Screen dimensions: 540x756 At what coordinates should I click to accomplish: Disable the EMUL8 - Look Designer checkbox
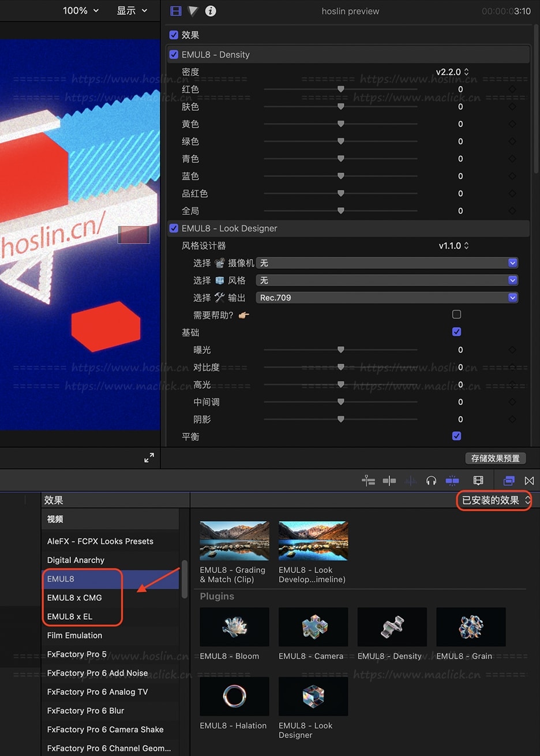174,229
